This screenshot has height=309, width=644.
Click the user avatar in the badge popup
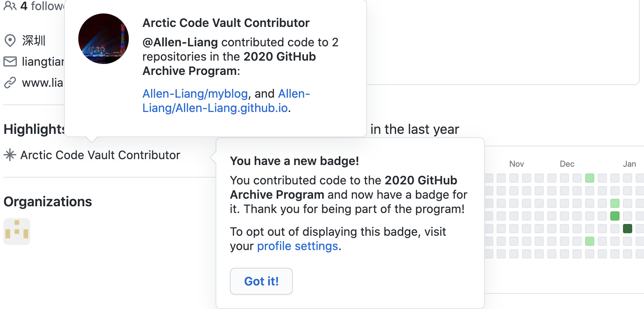[104, 39]
